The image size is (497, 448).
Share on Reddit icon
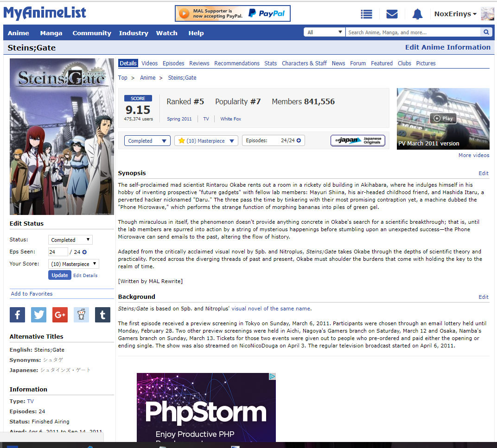tap(81, 315)
